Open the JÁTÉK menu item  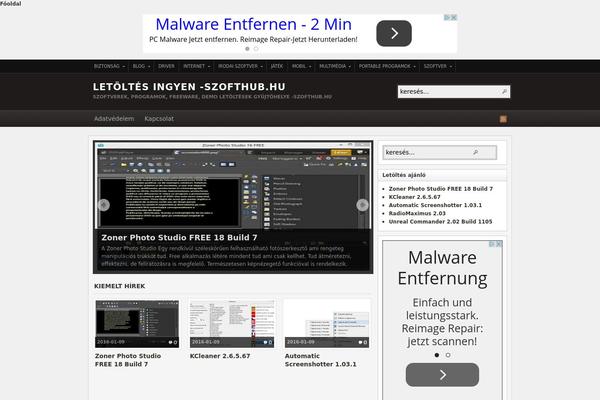tap(277, 66)
